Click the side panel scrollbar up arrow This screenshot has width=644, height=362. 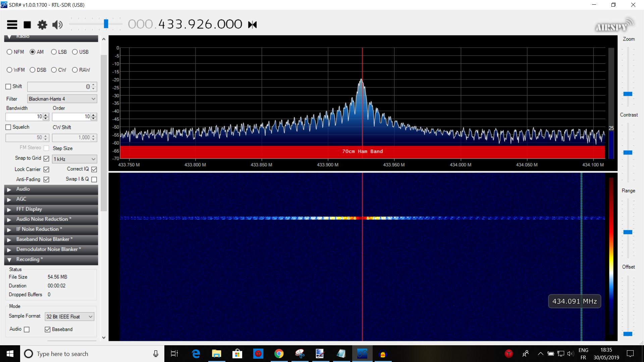104,39
